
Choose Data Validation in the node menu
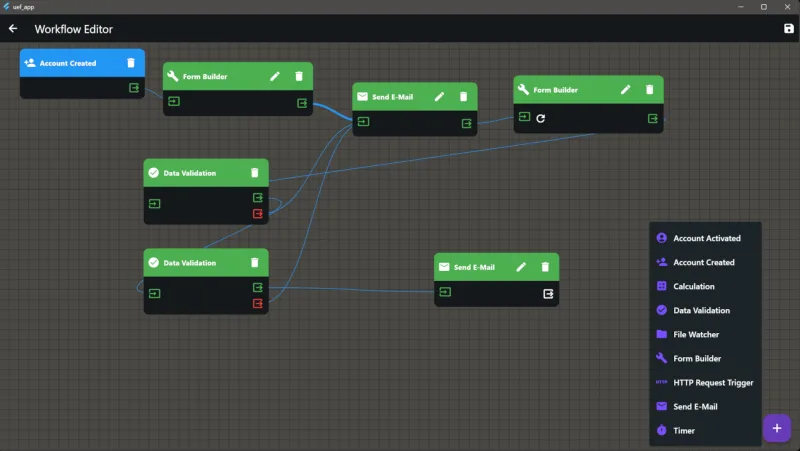705,310
